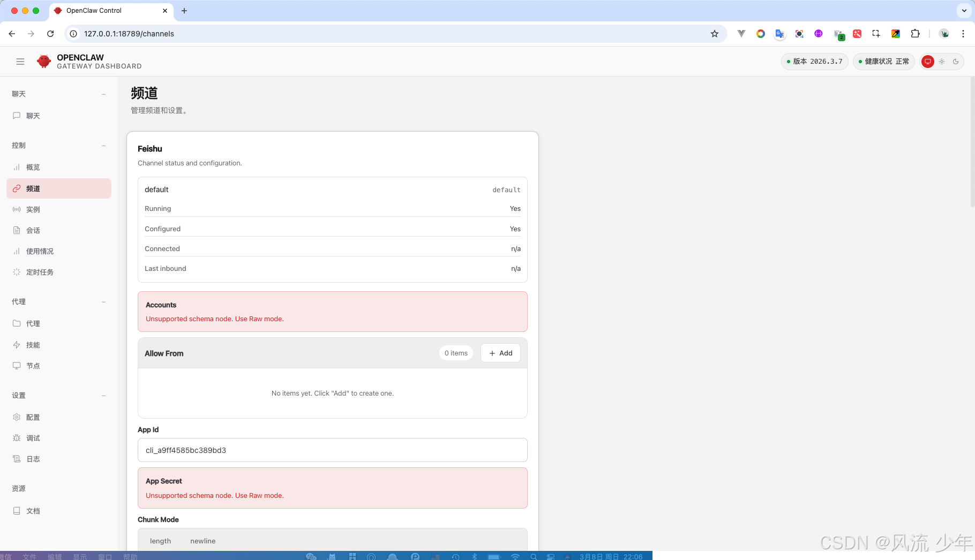Collapse the 设置 sidebar section

[x=103, y=396]
